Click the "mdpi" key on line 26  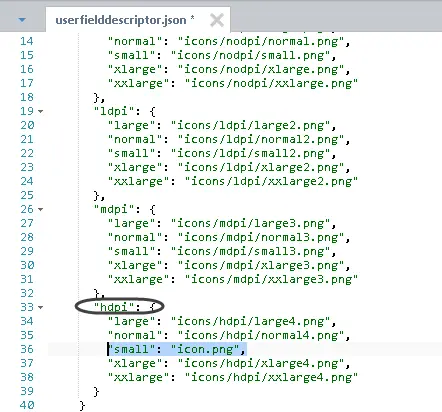(114, 209)
